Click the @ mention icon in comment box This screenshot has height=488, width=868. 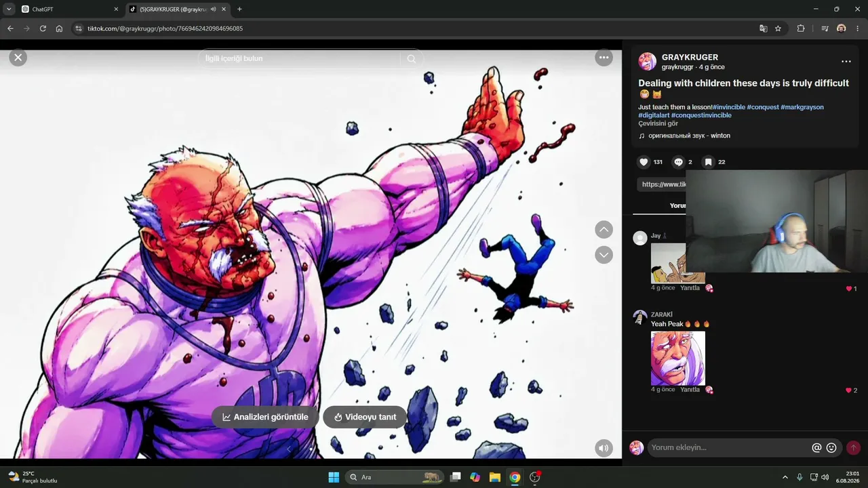point(817,447)
